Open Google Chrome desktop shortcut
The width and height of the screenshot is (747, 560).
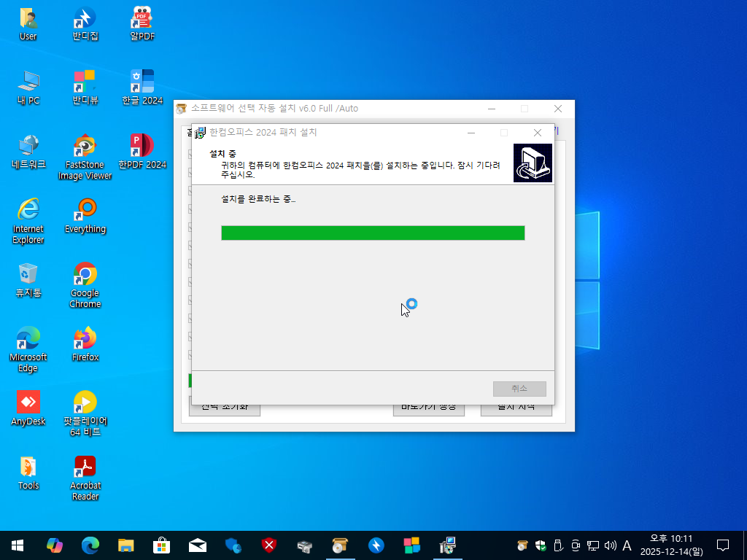click(x=85, y=286)
